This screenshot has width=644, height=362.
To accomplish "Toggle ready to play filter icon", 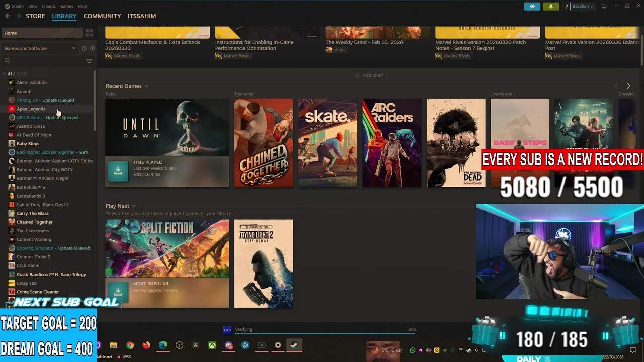I will click(92, 48).
